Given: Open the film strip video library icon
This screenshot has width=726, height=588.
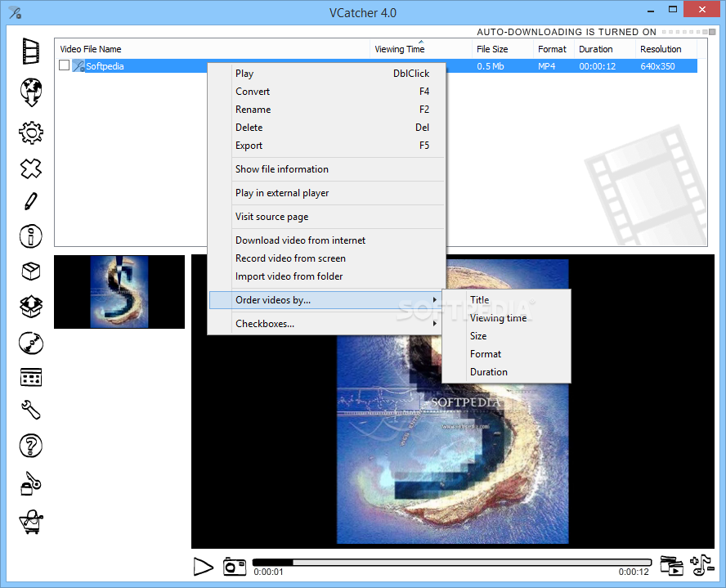Looking at the screenshot, I should point(31,51).
